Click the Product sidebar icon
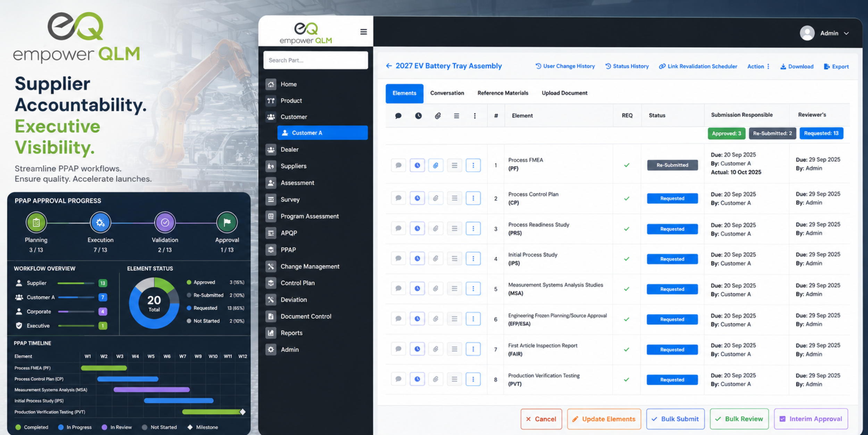Screen dimensions: 868x435 tap(271, 101)
